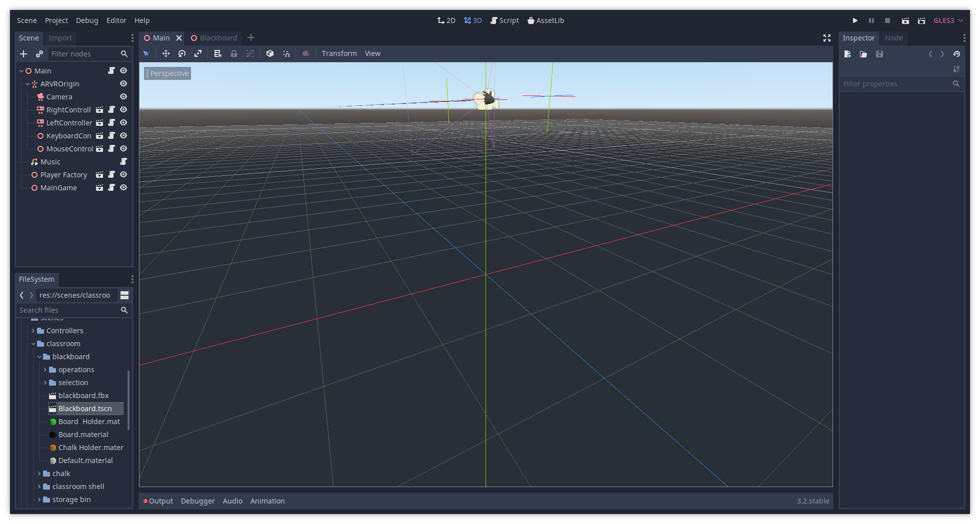Hide the Camera node
This screenshot has height=524, width=980.
pos(123,96)
